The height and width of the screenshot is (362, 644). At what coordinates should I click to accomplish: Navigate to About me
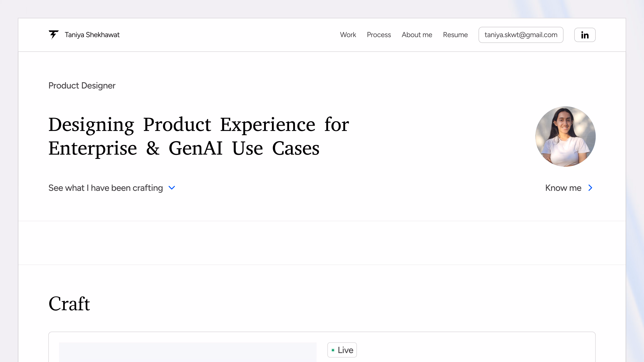(417, 35)
